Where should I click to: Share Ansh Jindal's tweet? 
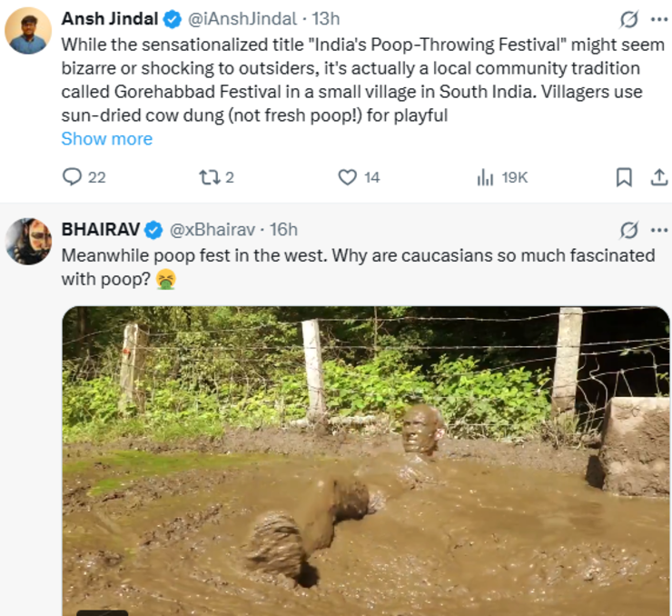[x=659, y=177]
